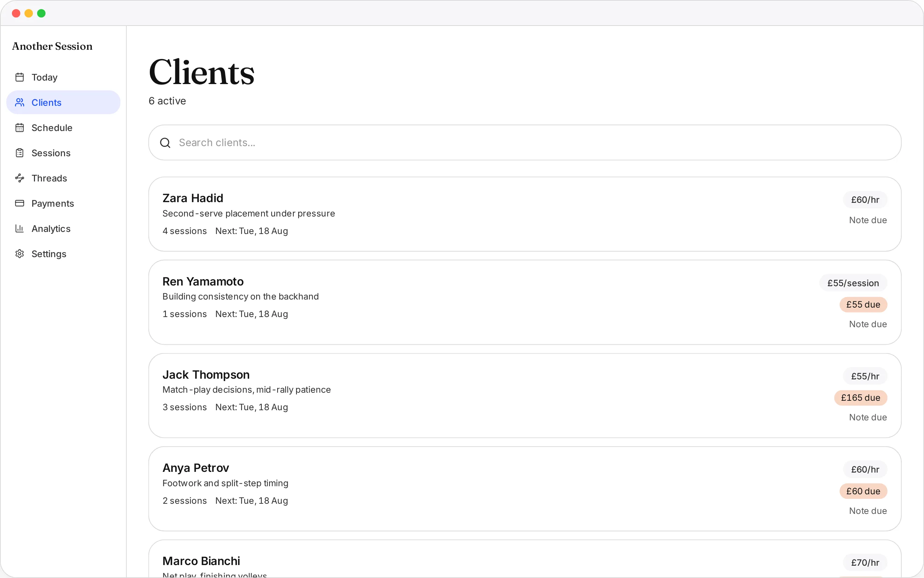924x578 pixels.
Task: Click the £60 due badge
Action: coord(863,491)
